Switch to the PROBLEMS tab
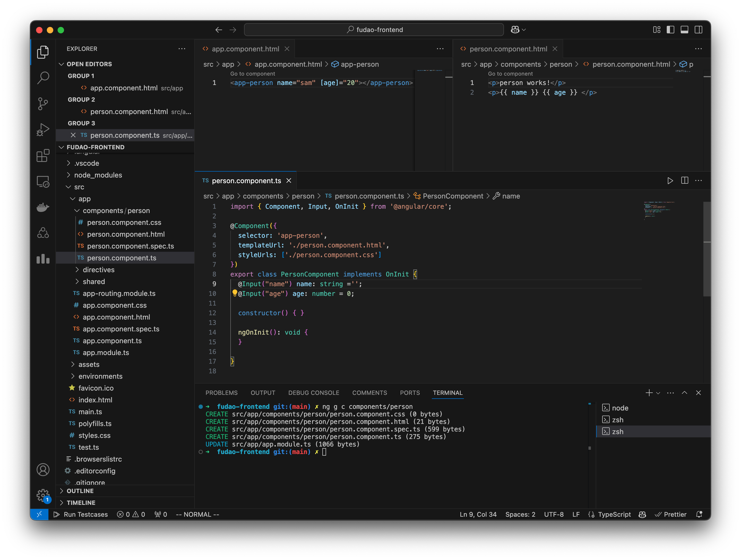This screenshot has height=560, width=741. 221,392
